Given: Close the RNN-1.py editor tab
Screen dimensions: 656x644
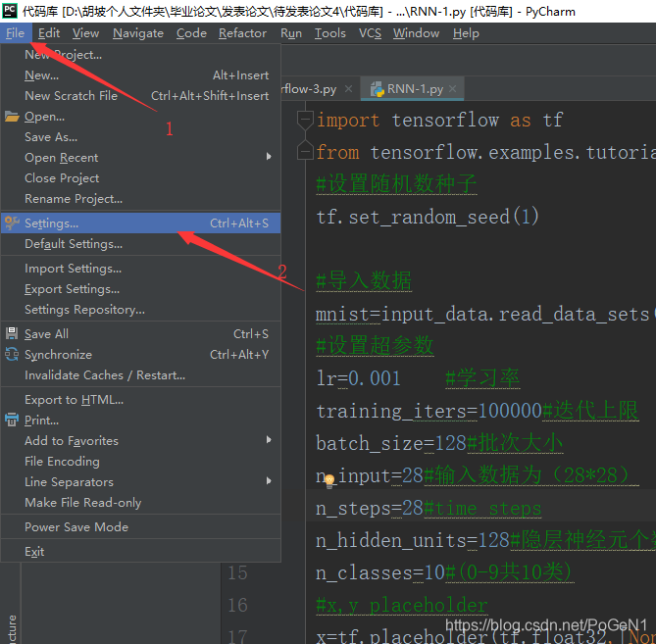Looking at the screenshot, I should tap(452, 88).
